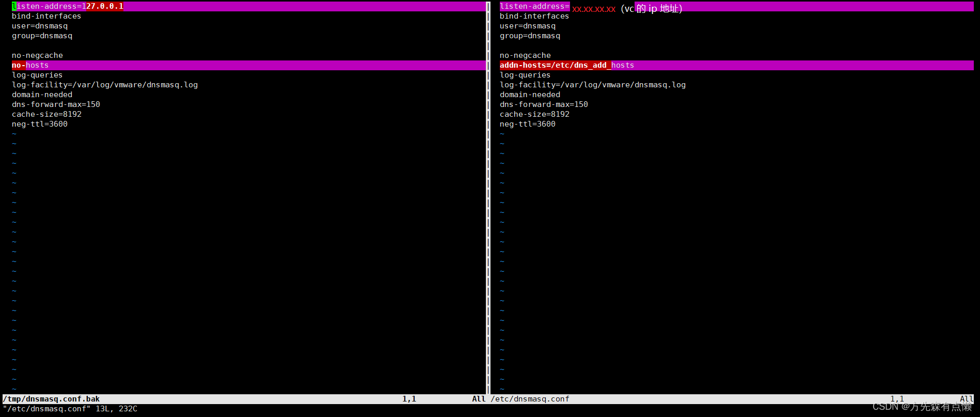Viewport: 980px width, 417px height.
Task: Click dns-forward-max=150 line in left pane
Action: (56, 104)
